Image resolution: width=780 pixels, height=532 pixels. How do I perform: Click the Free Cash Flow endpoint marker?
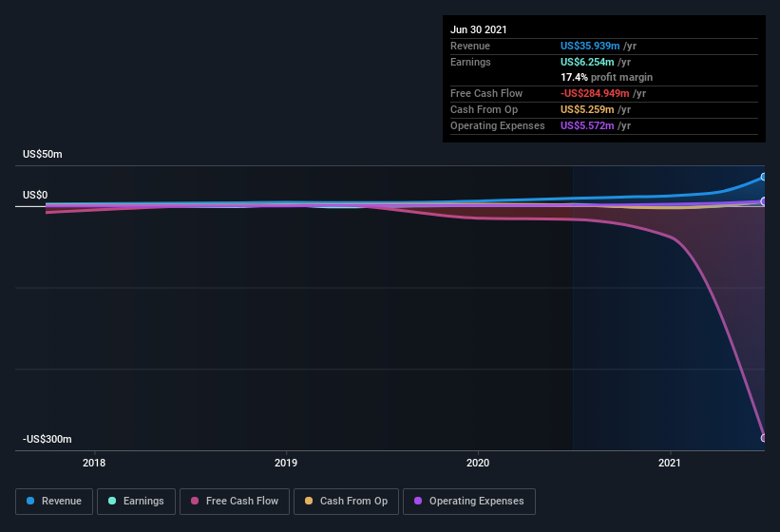click(763, 438)
